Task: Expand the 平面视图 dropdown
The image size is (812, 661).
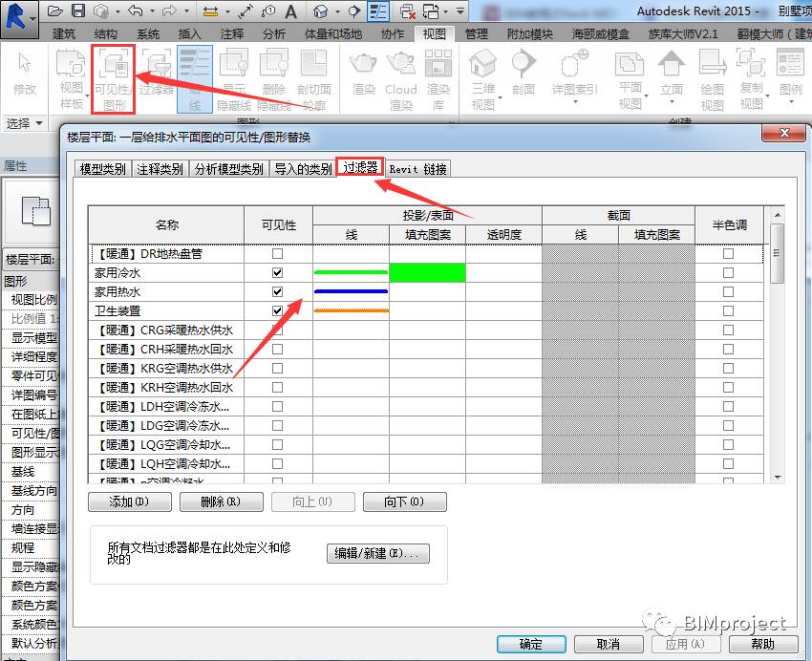Action: pyautogui.click(x=647, y=96)
